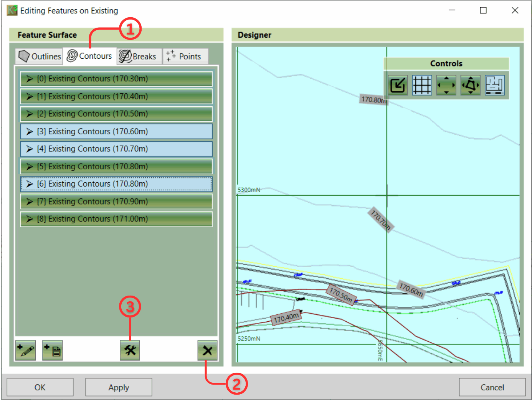
Task: Select [6] Existing Contours (170.80m) row
Action: [x=116, y=184]
